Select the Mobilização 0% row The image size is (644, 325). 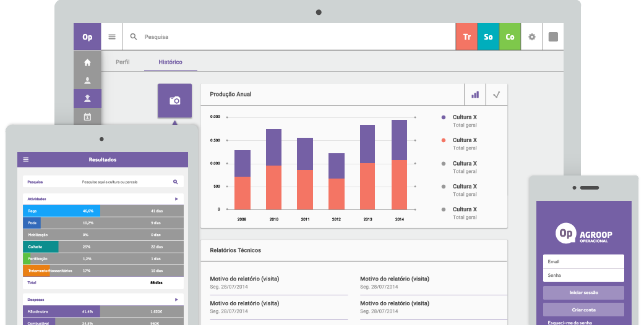[103, 235]
